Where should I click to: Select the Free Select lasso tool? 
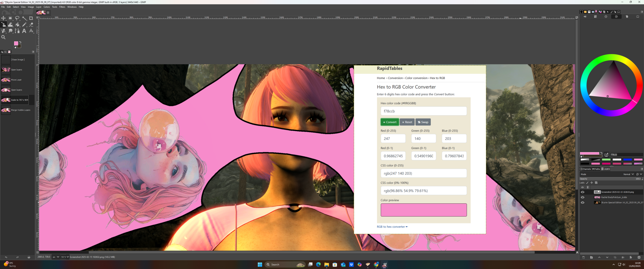pyautogui.click(x=17, y=18)
